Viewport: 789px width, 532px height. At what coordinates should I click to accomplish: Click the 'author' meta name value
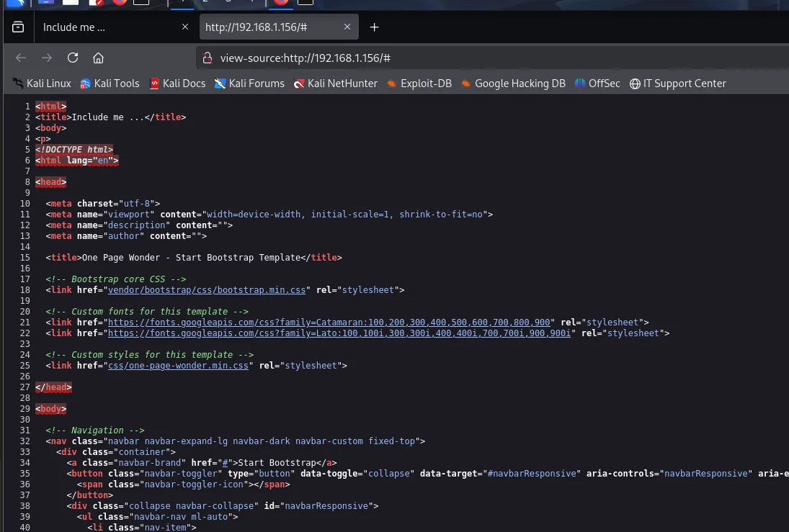(124, 236)
